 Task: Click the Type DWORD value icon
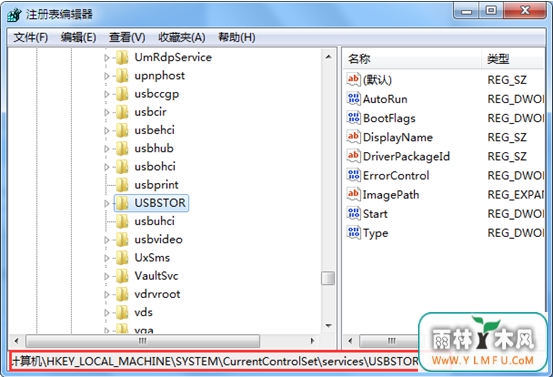(x=353, y=232)
